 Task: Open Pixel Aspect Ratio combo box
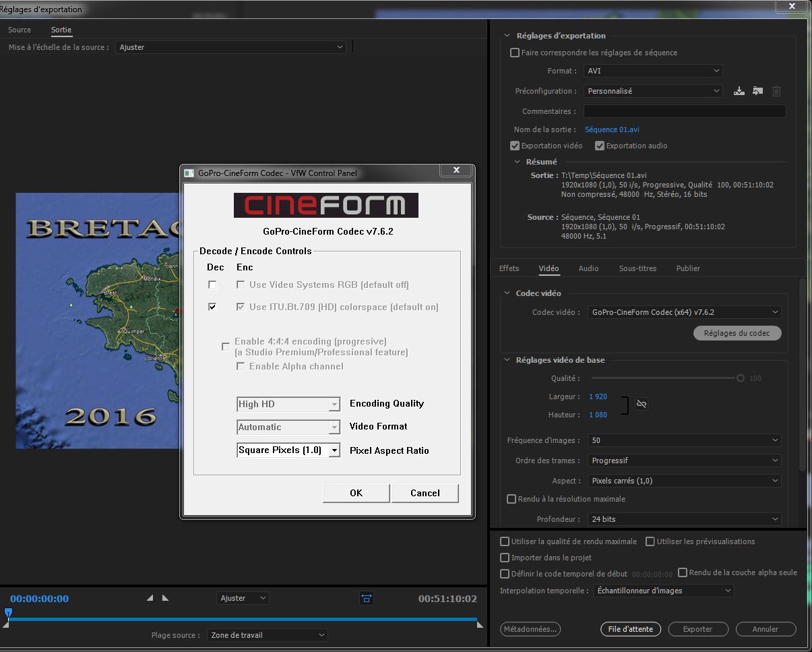[x=289, y=450]
